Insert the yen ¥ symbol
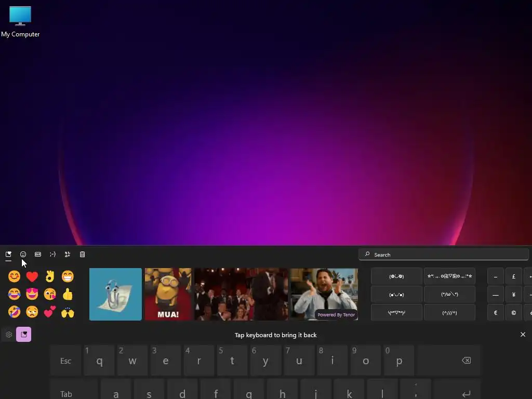 pyautogui.click(x=514, y=295)
